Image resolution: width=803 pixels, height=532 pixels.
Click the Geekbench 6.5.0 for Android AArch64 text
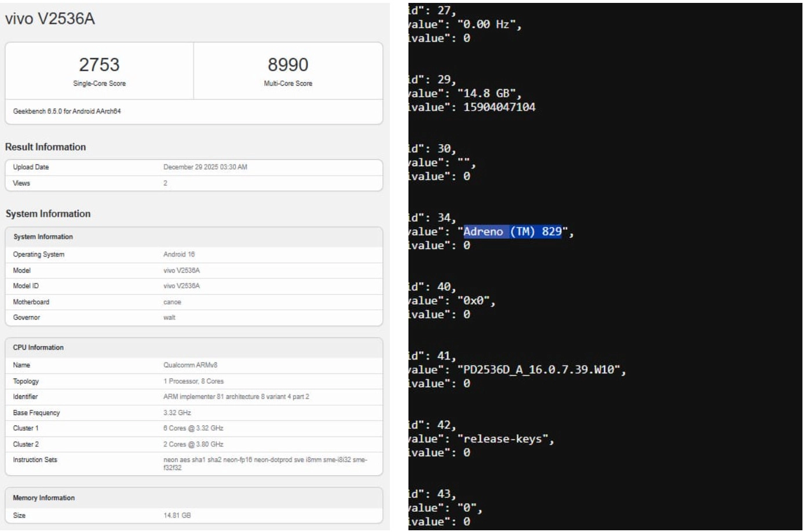click(67, 111)
